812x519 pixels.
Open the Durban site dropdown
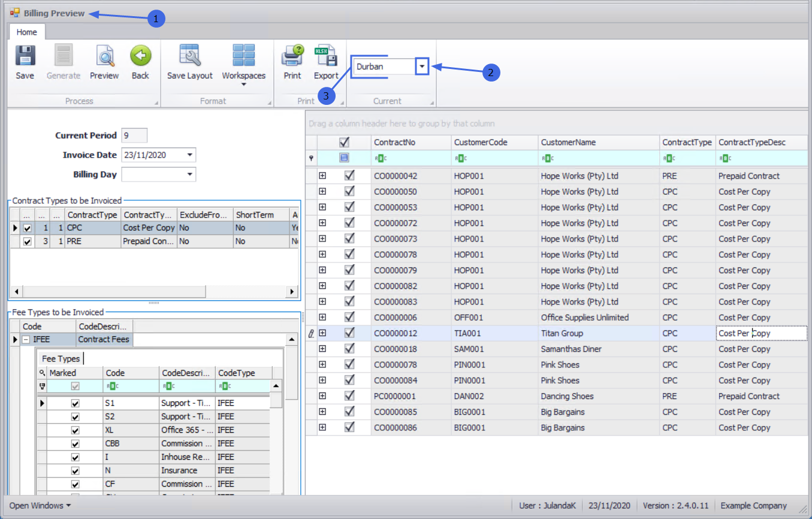pos(423,67)
